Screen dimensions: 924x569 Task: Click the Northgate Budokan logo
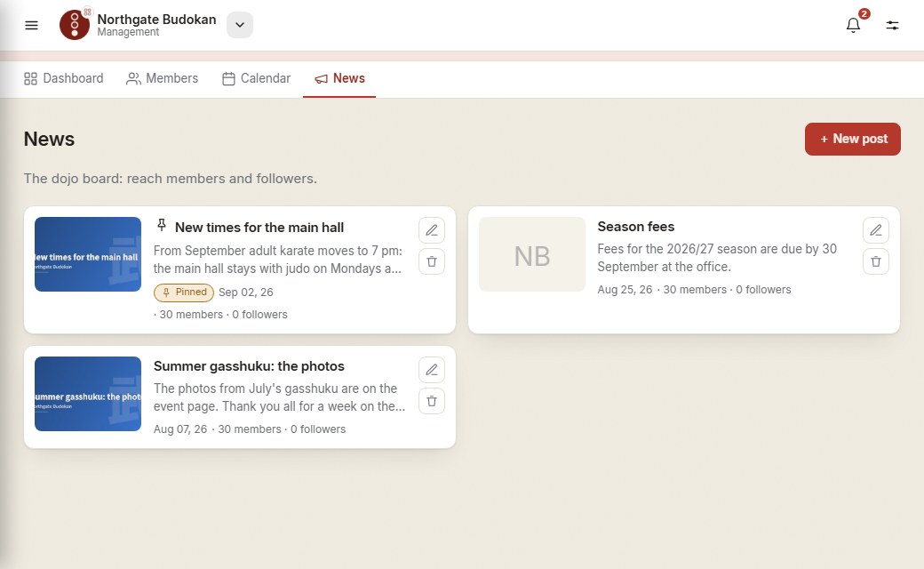pyautogui.click(x=75, y=25)
